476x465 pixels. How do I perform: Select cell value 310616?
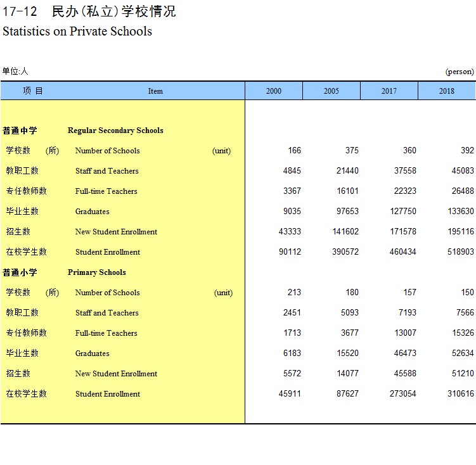click(x=461, y=393)
